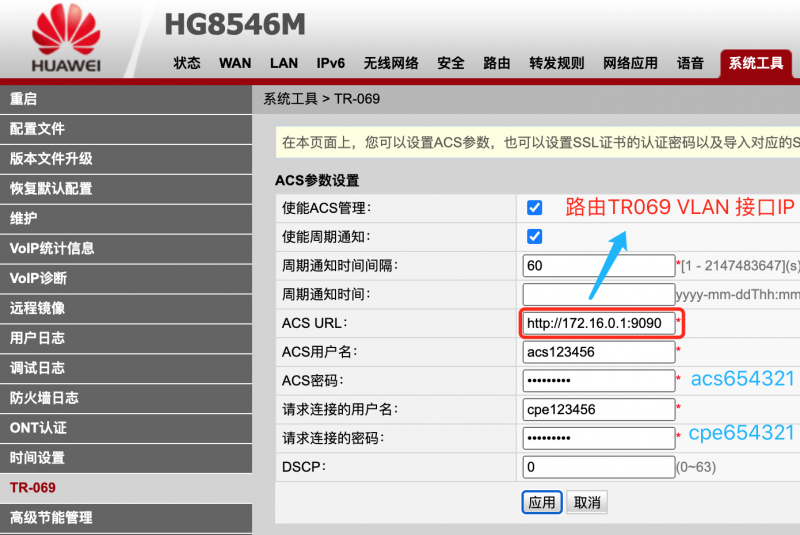Focus the ACS密码 field
This screenshot has height=535, width=800.
(x=598, y=380)
